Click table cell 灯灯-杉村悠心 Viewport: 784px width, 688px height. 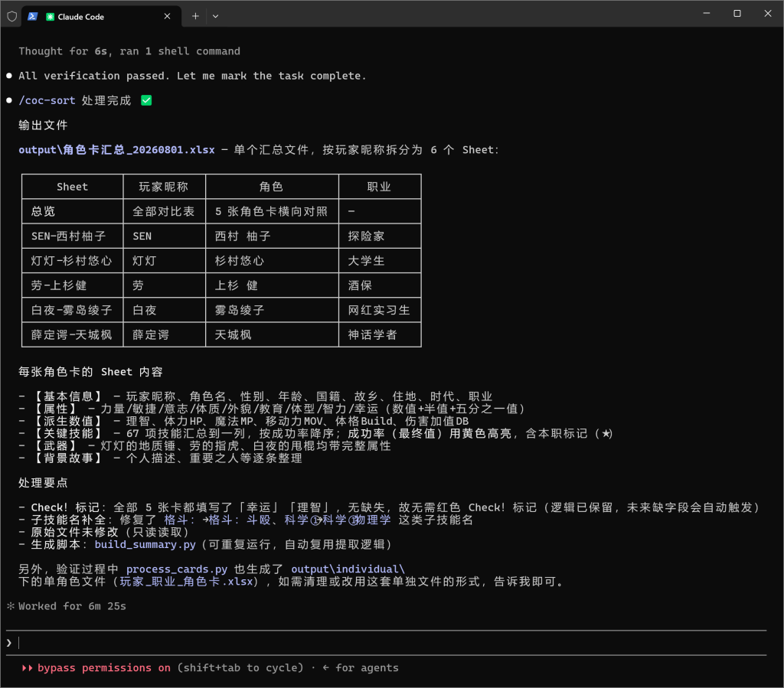pyautogui.click(x=72, y=261)
